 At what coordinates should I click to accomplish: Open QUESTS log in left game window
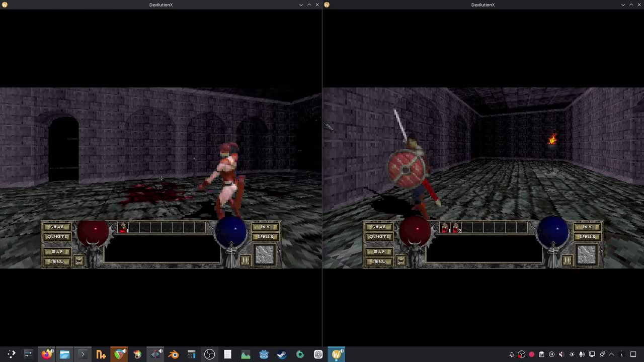pyautogui.click(x=57, y=237)
